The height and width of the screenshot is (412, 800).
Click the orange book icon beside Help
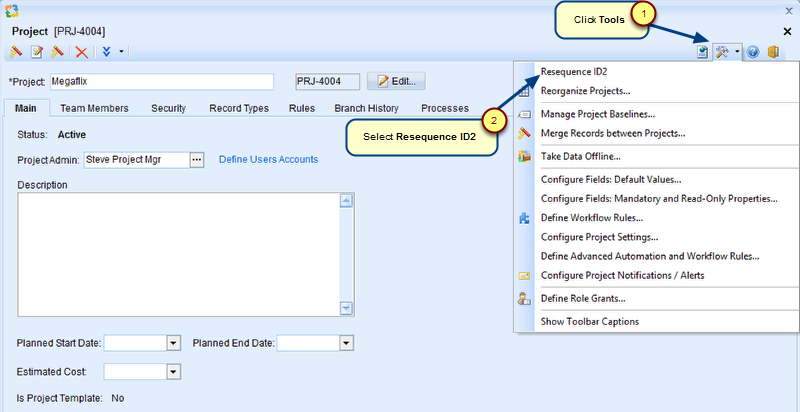coord(773,51)
